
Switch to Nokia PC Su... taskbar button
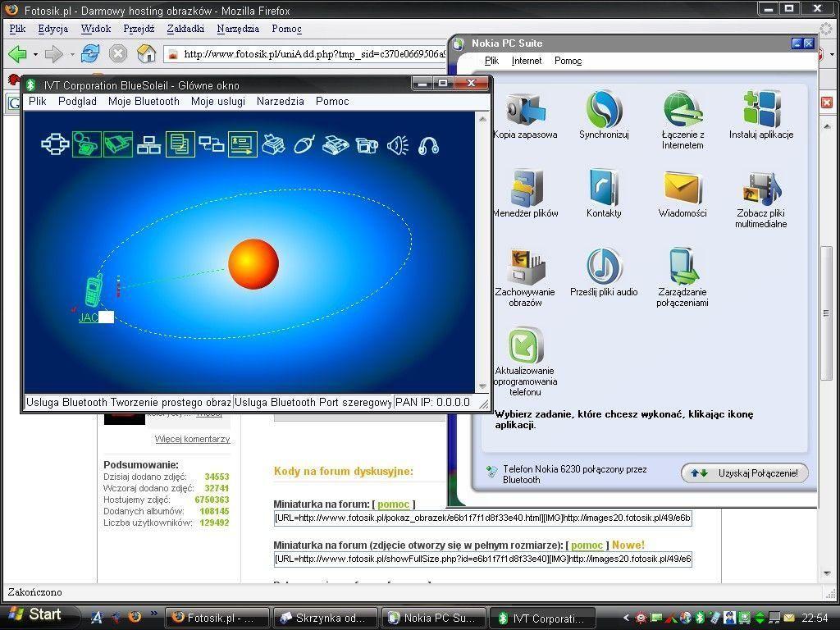pyautogui.click(x=434, y=618)
